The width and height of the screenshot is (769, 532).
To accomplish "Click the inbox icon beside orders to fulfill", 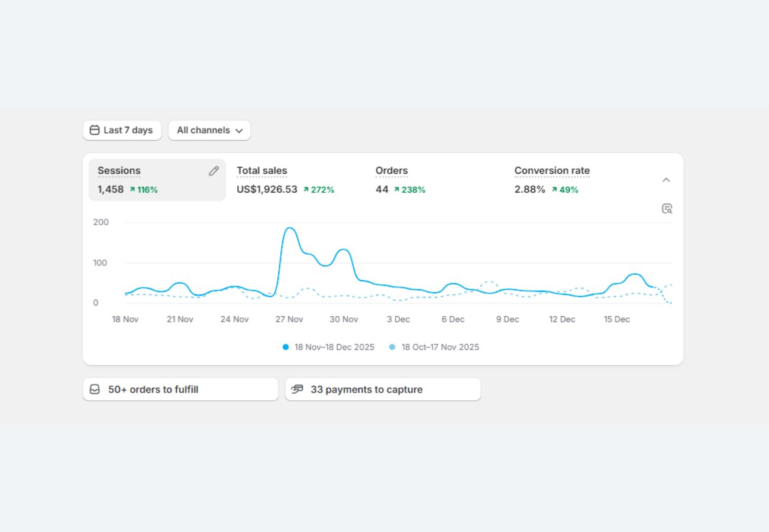I will point(95,390).
